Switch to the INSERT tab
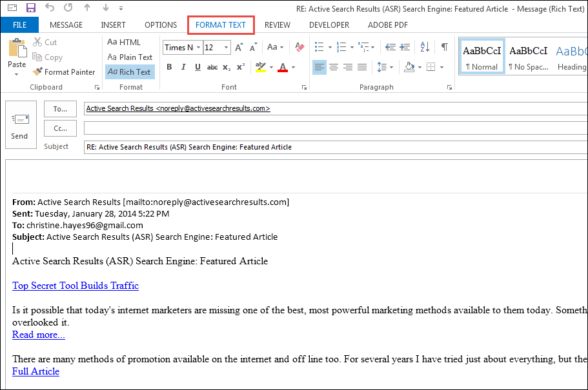 pos(113,25)
